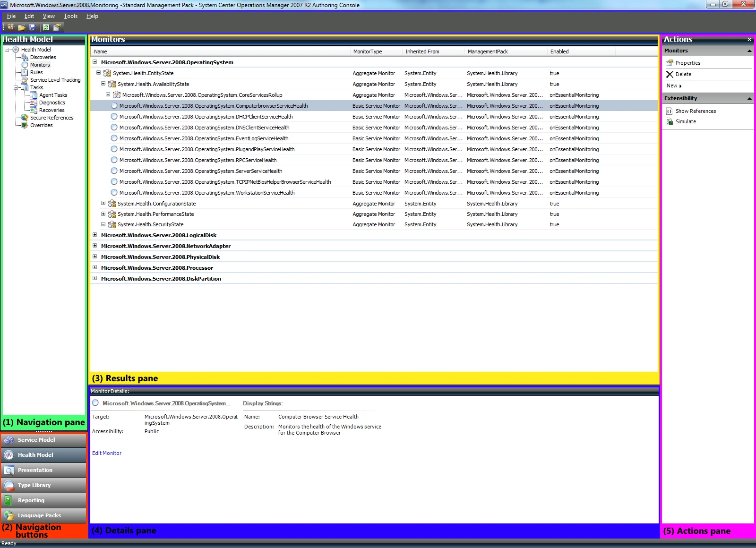Refresh using the green reload toolbar icon
The image size is (756, 548).
pyautogui.click(x=45, y=27)
